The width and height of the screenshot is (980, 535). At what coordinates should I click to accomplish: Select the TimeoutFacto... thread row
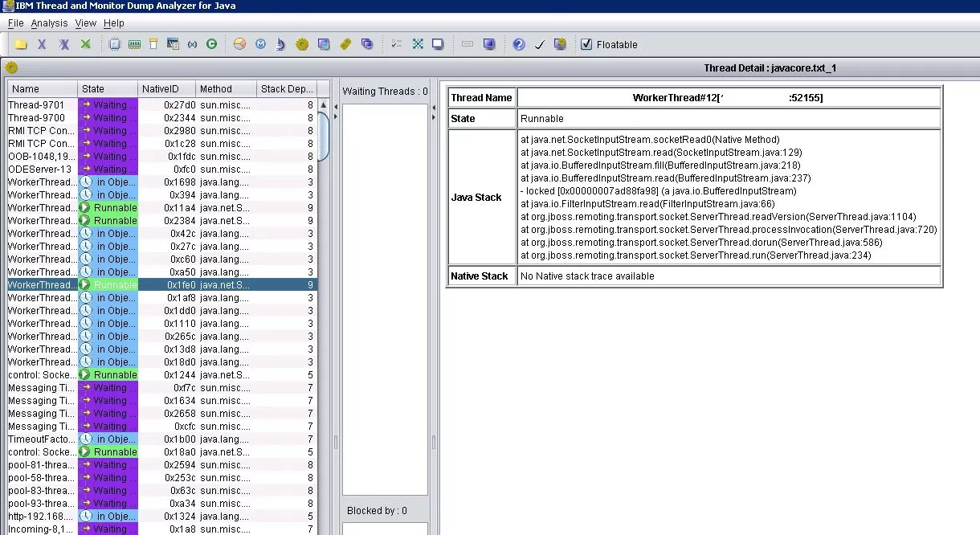click(x=162, y=439)
